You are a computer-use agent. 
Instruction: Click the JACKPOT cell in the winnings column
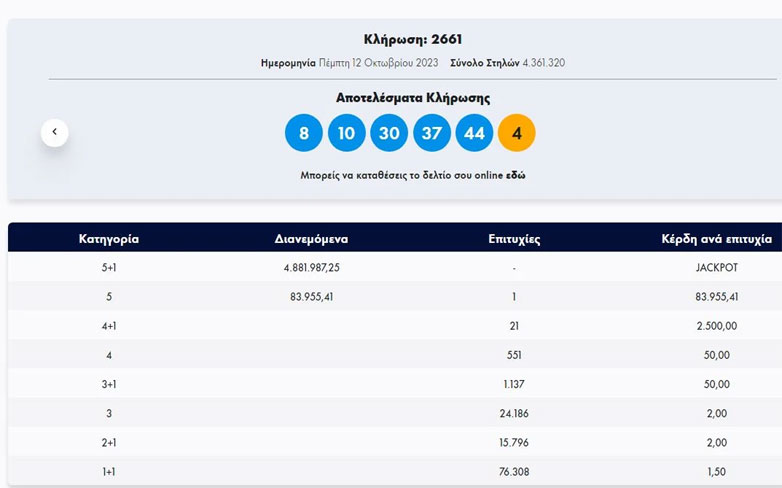tap(716, 268)
